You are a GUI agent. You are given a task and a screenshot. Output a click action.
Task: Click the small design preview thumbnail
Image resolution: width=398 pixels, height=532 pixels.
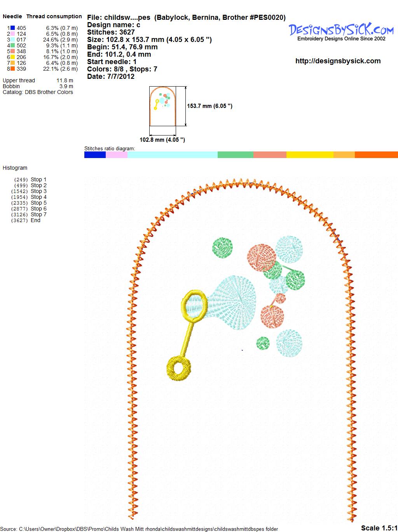click(x=162, y=106)
